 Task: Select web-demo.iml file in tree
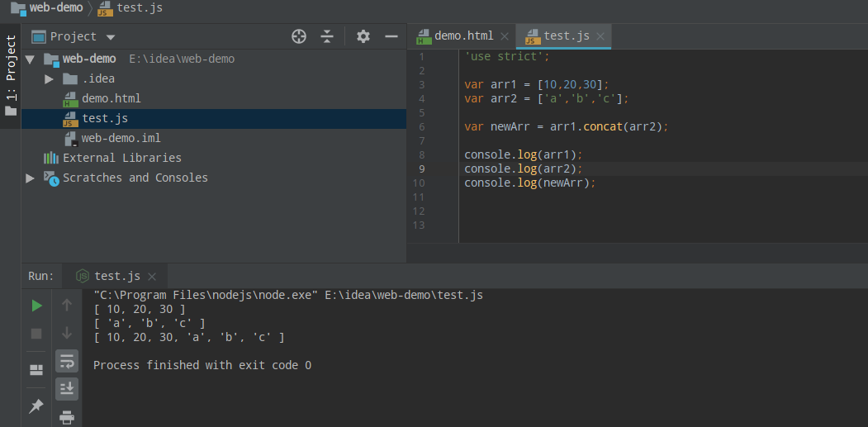(x=121, y=138)
